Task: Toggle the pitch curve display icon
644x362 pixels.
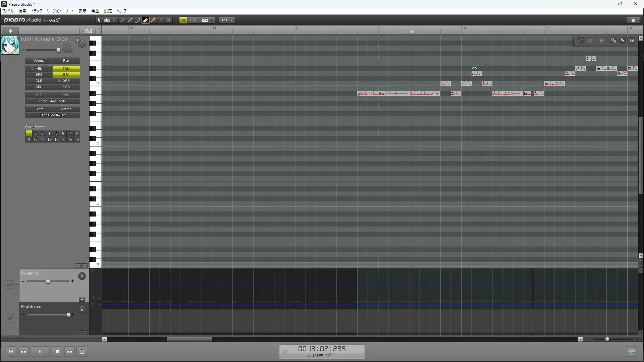Action: pos(581,41)
